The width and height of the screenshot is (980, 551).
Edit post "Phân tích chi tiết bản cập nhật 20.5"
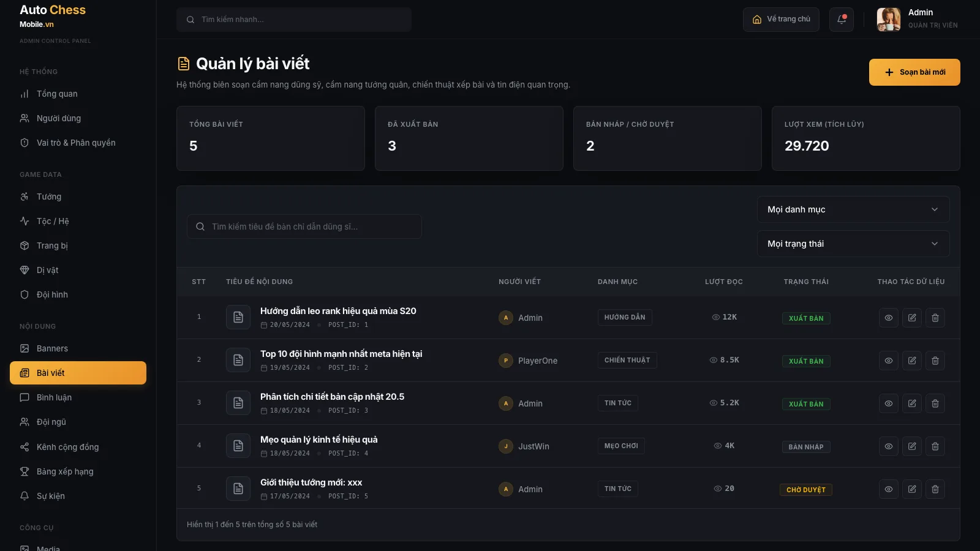click(x=912, y=403)
